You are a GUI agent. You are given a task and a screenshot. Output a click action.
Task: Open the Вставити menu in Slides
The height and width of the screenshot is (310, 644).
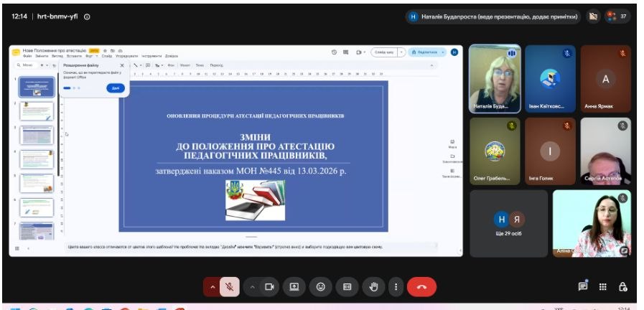point(73,56)
